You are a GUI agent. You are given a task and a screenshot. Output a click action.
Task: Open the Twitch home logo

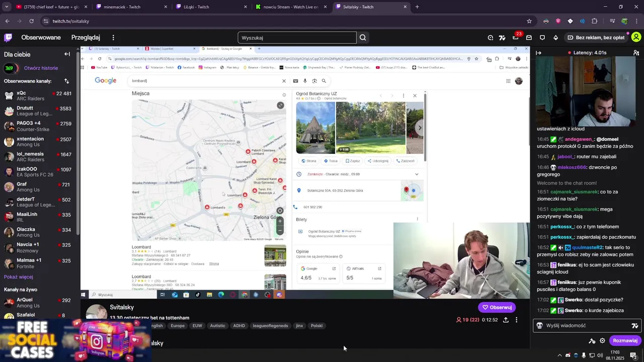[x=8, y=37]
